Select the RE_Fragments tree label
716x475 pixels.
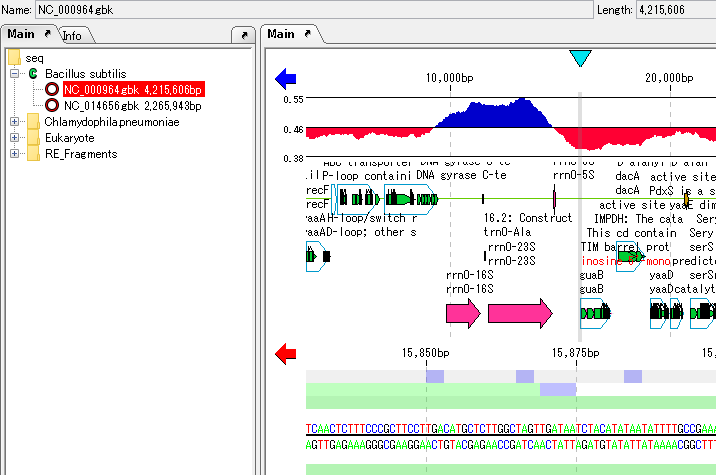pos(81,154)
